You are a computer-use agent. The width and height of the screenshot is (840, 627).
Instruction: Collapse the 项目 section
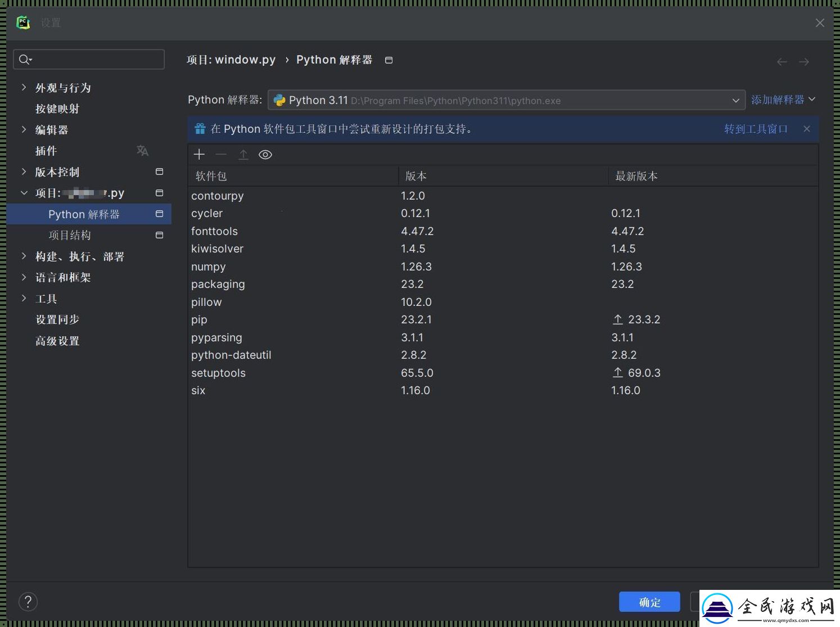[24, 193]
